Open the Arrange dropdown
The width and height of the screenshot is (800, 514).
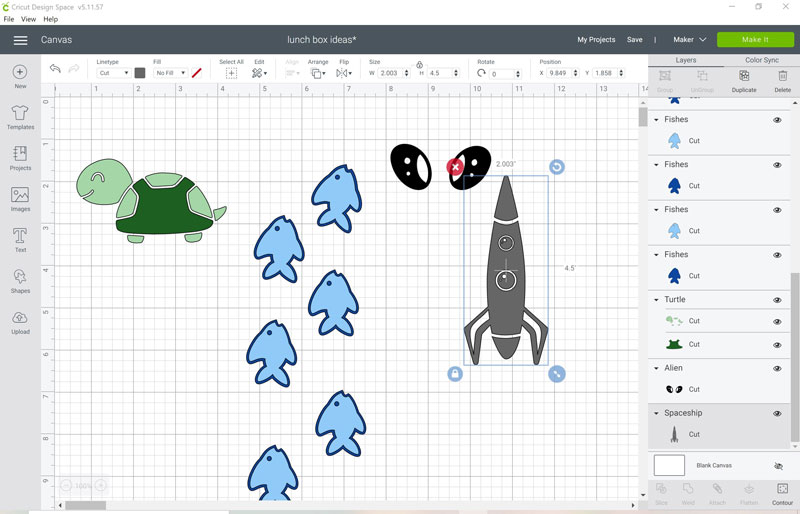click(318, 74)
